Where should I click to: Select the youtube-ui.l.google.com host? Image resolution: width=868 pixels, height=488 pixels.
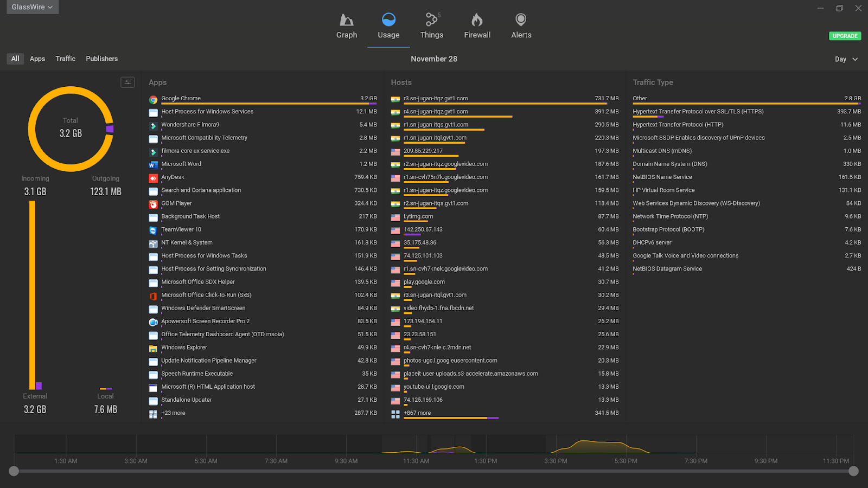505,387
